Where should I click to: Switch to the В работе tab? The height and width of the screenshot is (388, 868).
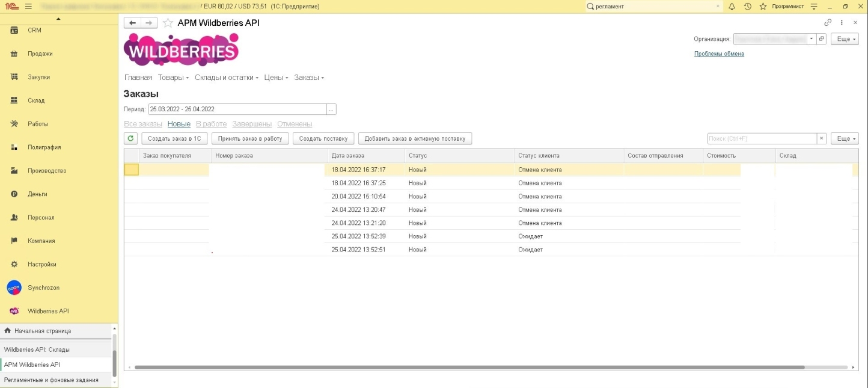point(211,124)
